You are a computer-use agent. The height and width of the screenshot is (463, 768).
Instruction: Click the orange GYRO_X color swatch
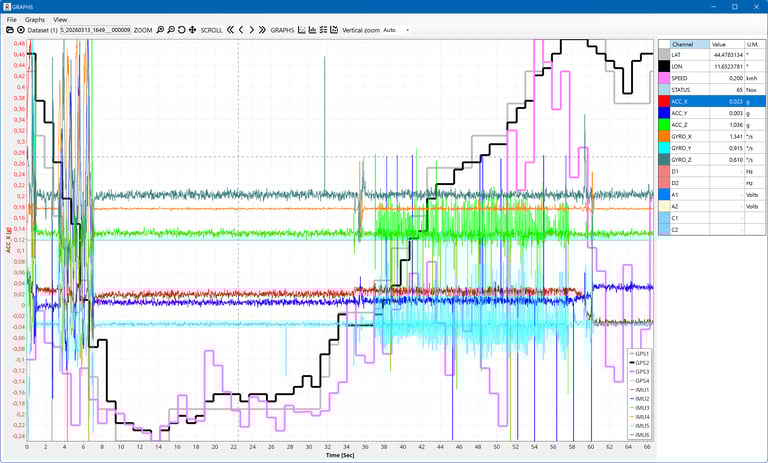[x=663, y=136]
